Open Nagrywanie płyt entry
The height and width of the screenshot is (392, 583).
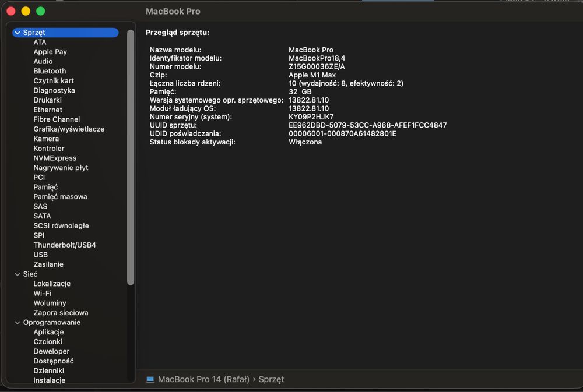click(x=61, y=168)
